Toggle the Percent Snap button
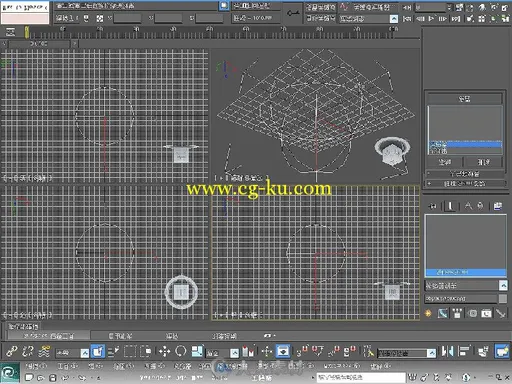The height and width of the screenshot is (384, 512). (333, 351)
